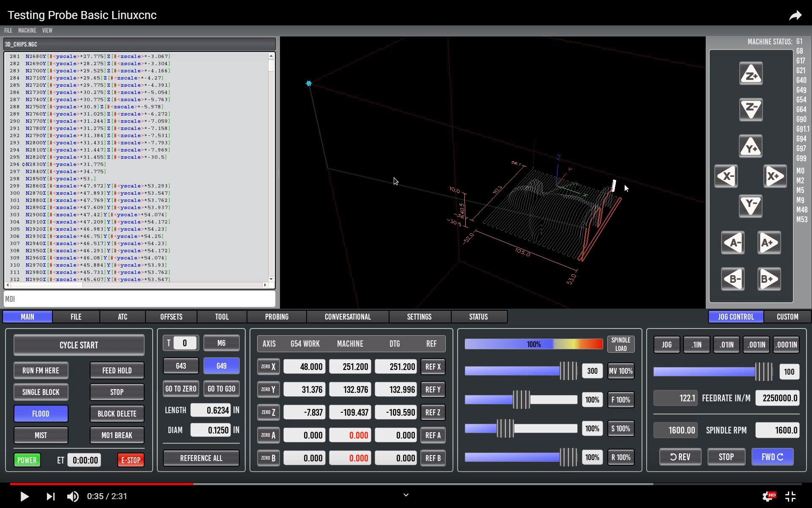Open video quality settings gear
Screen dimensions: 812x508
click(768, 496)
